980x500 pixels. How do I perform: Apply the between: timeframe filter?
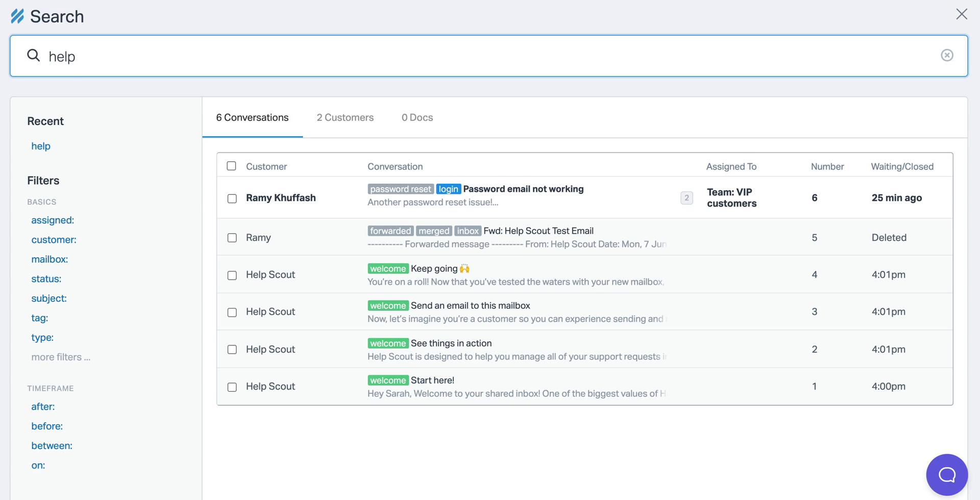click(52, 446)
